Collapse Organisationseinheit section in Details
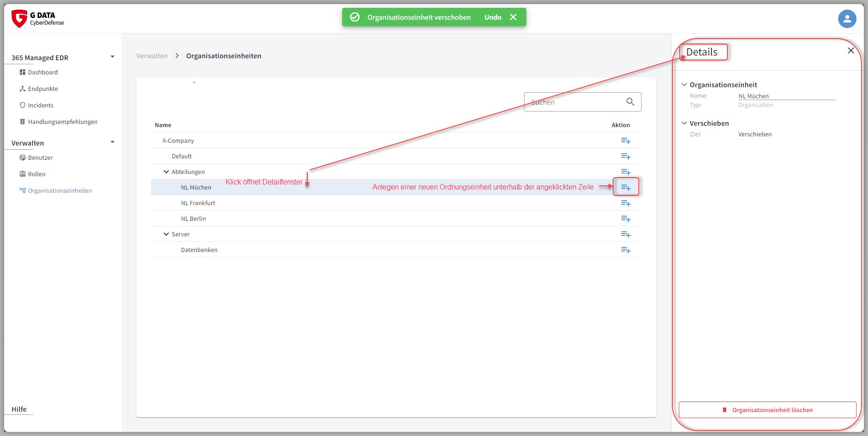The width and height of the screenshot is (868, 436). [684, 84]
